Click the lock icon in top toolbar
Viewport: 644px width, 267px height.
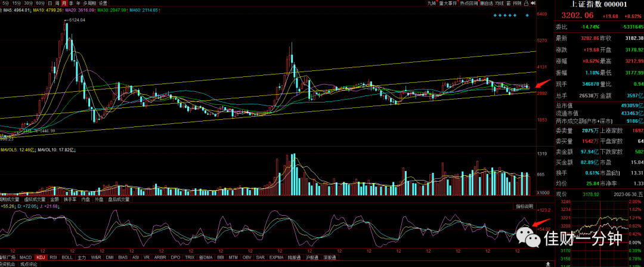tap(527, 3)
